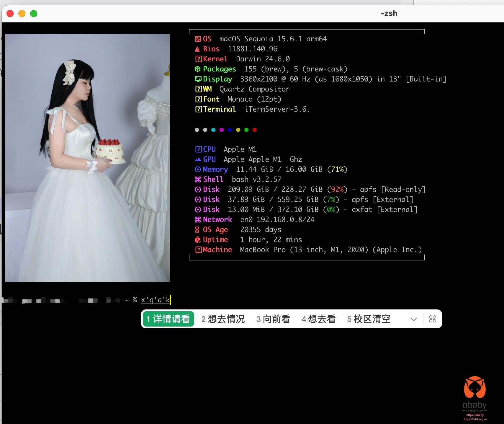504x424 pixels.
Task: Click the green Packages cube icon
Action: (x=198, y=69)
